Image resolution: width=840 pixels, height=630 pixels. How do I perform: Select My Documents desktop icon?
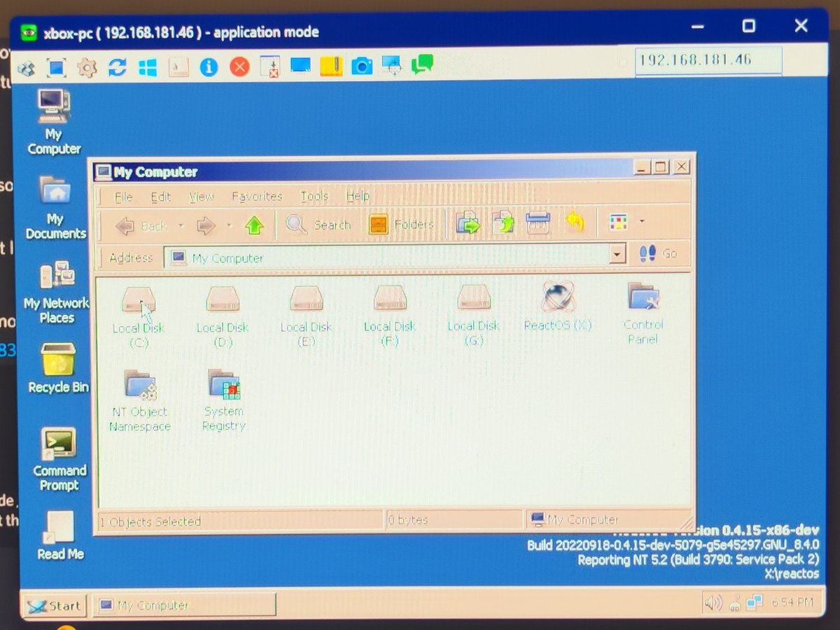(55, 207)
